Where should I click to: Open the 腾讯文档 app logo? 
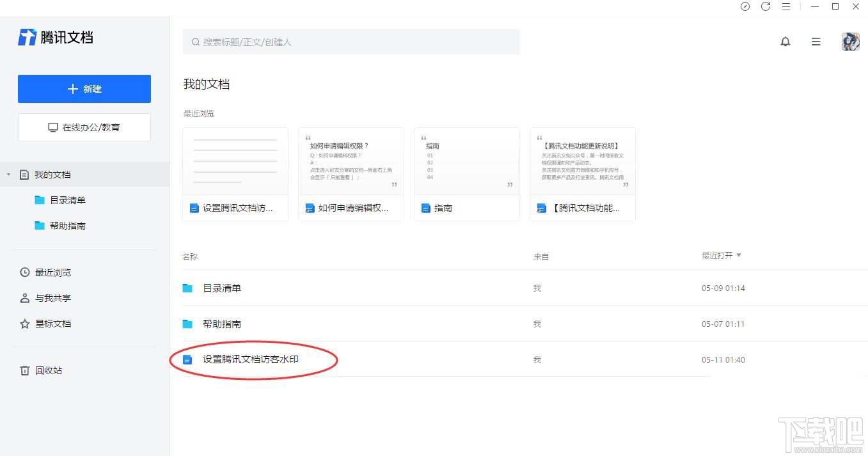[x=54, y=37]
